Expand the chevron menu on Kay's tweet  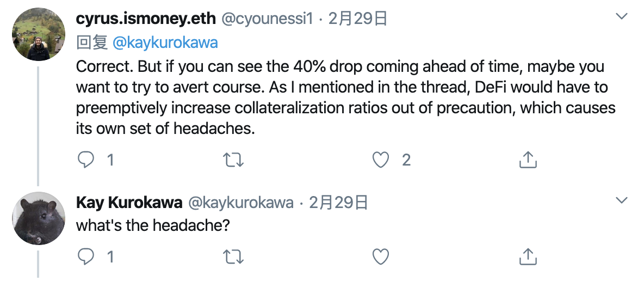point(622,200)
